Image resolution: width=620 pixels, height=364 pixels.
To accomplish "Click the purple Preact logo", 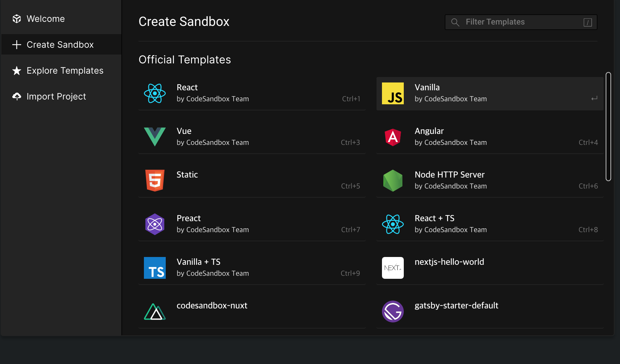I will pos(155,224).
